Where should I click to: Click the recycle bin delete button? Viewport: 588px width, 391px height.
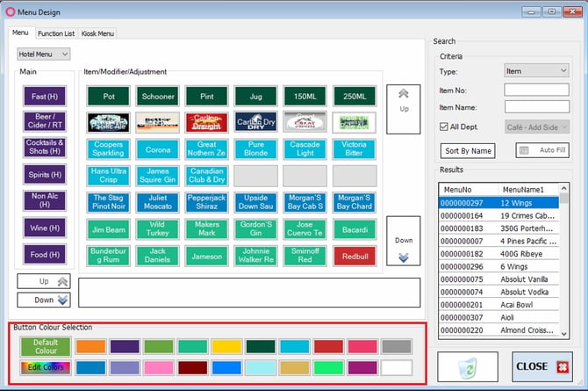(x=468, y=367)
